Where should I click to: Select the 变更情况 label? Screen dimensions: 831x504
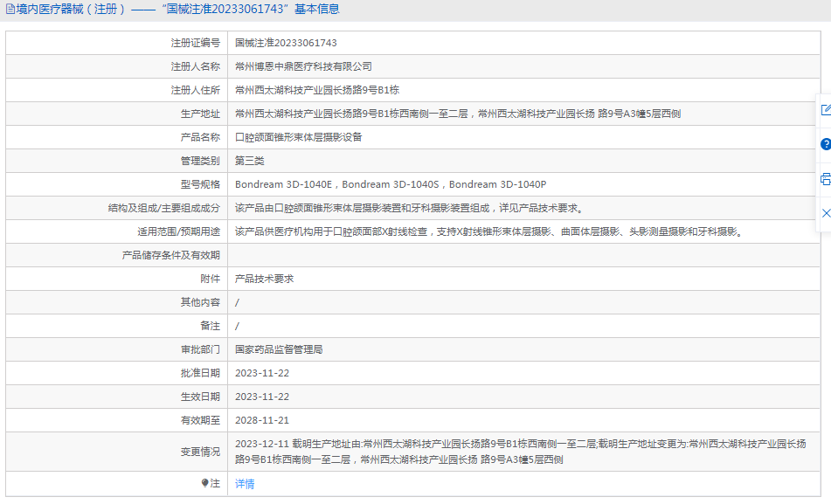pos(200,452)
